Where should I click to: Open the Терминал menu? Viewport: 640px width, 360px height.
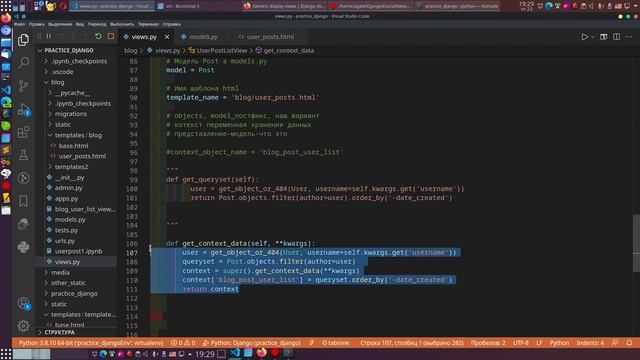point(148,24)
